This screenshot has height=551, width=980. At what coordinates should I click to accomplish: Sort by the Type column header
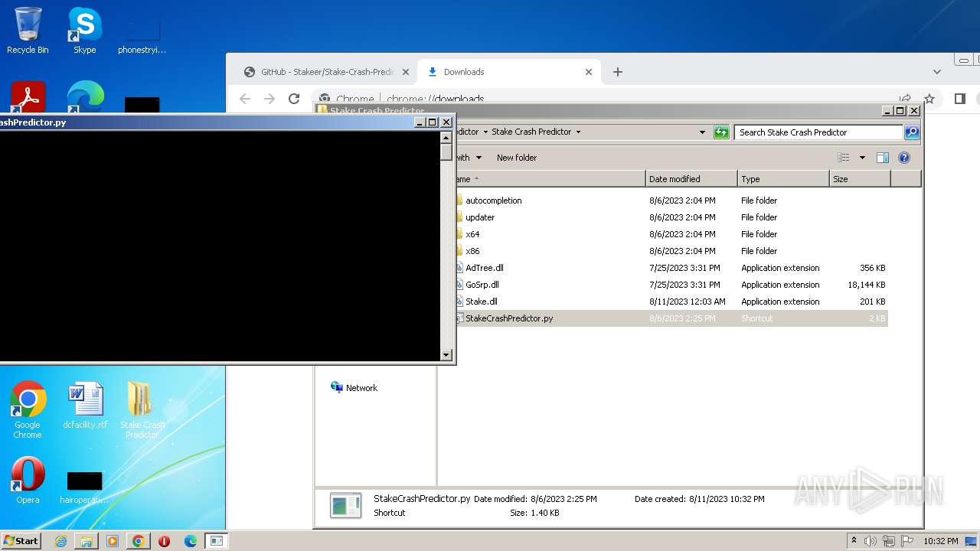(x=783, y=179)
